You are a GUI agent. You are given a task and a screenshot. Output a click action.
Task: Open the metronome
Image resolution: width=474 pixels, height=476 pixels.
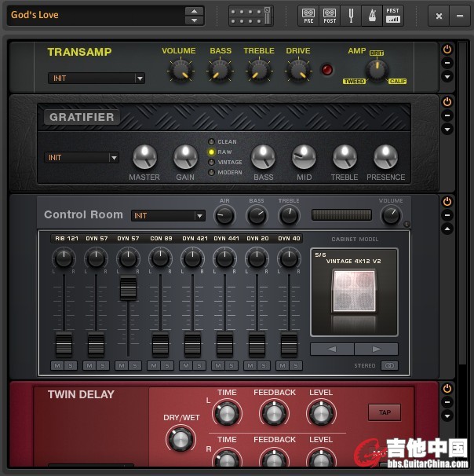tap(370, 15)
